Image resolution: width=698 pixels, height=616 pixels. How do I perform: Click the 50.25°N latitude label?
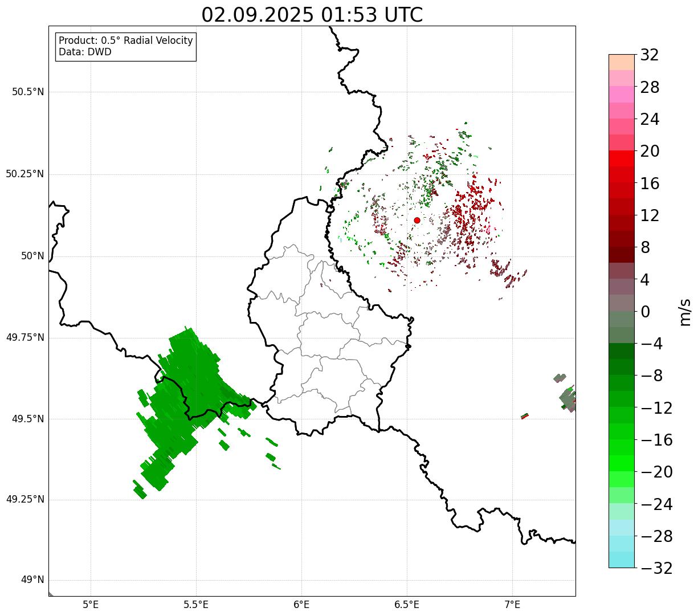click(x=25, y=174)
